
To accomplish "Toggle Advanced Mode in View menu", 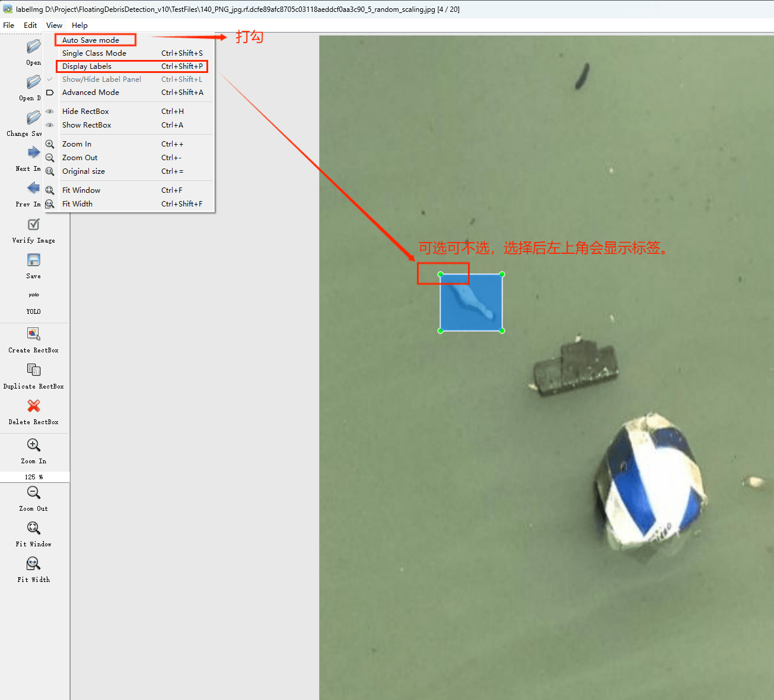I will (129, 93).
